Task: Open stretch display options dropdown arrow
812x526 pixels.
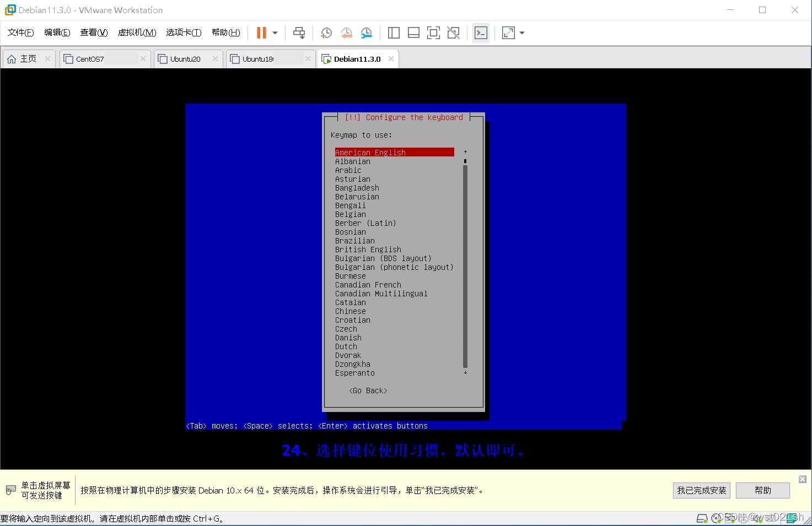Action: click(x=522, y=33)
